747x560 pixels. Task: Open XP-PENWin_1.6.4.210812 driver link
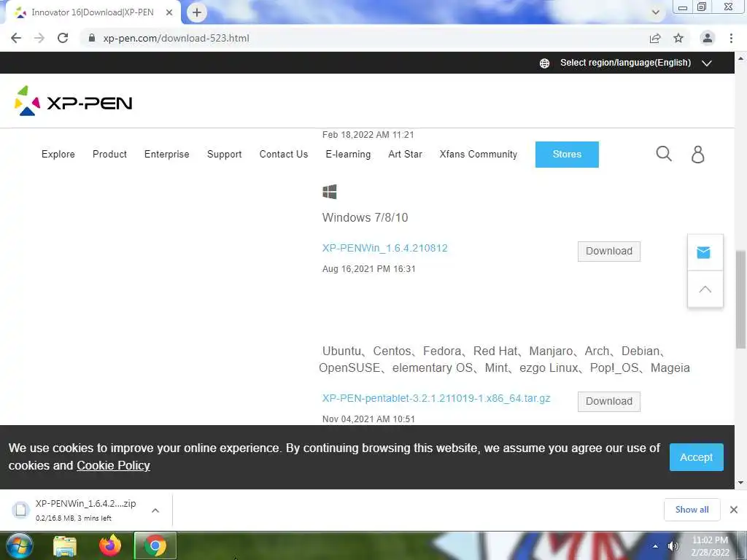[x=385, y=248]
